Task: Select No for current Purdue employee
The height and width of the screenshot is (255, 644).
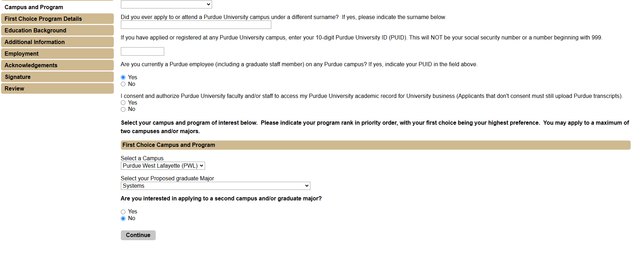Action: pyautogui.click(x=123, y=84)
